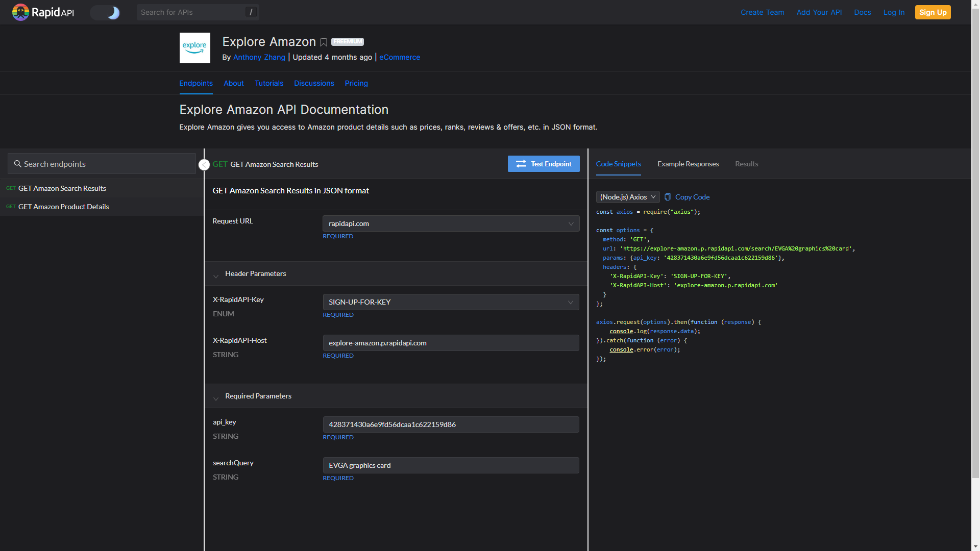The height and width of the screenshot is (551, 980).
Task: Open the Create Team link
Action: click(762, 12)
